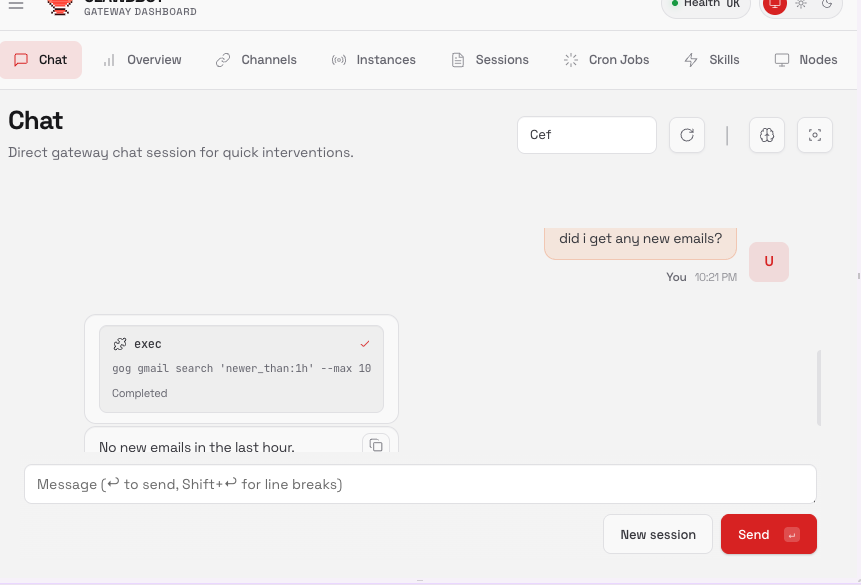Focus the message composer input
861x585 pixels.
[x=420, y=484]
